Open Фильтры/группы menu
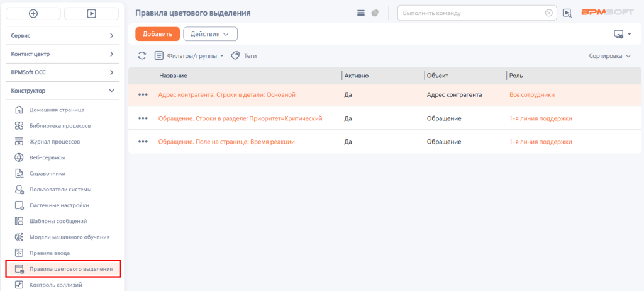The width and height of the screenshot is (644, 291). coord(189,55)
